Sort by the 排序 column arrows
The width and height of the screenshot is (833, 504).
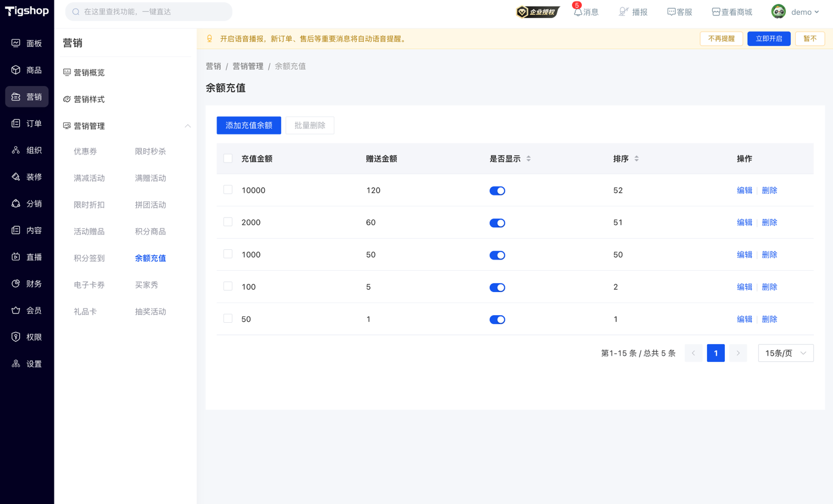[636, 159]
